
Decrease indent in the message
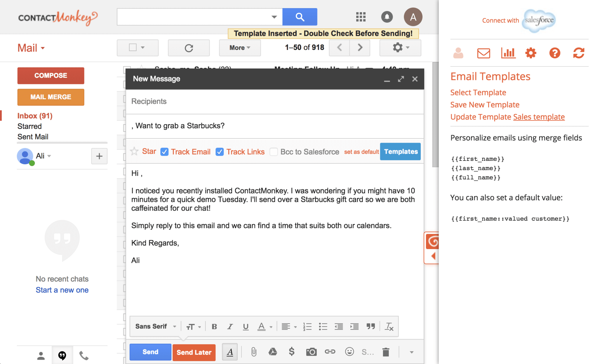[x=339, y=327]
